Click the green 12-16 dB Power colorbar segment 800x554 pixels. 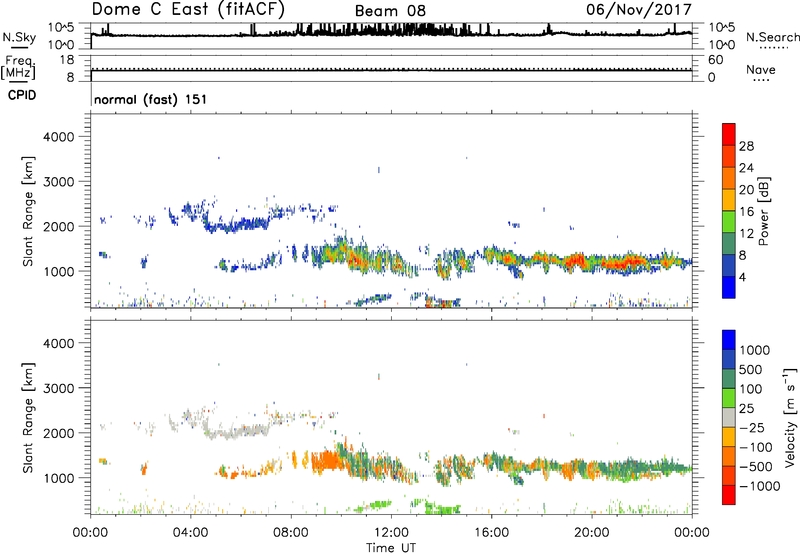729,221
